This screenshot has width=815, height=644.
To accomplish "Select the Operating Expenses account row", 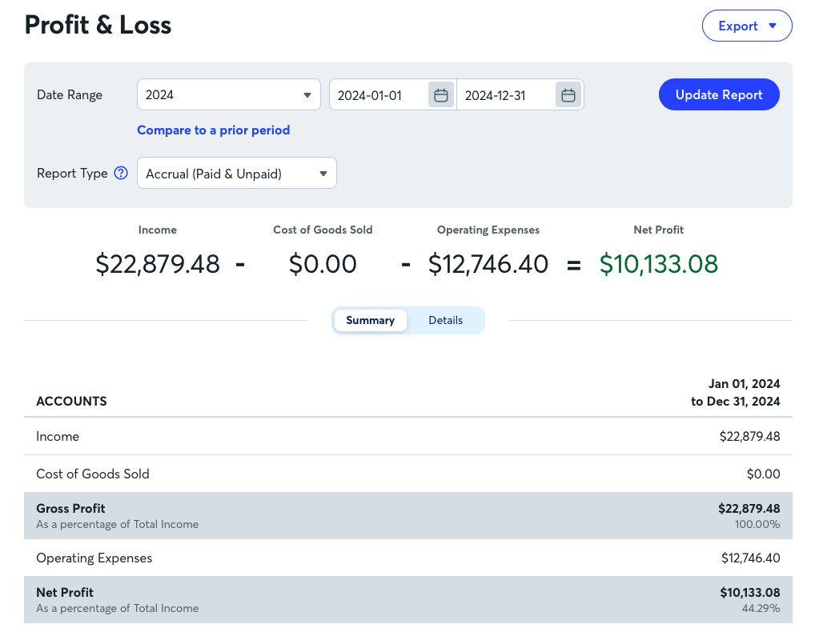I will [408, 558].
